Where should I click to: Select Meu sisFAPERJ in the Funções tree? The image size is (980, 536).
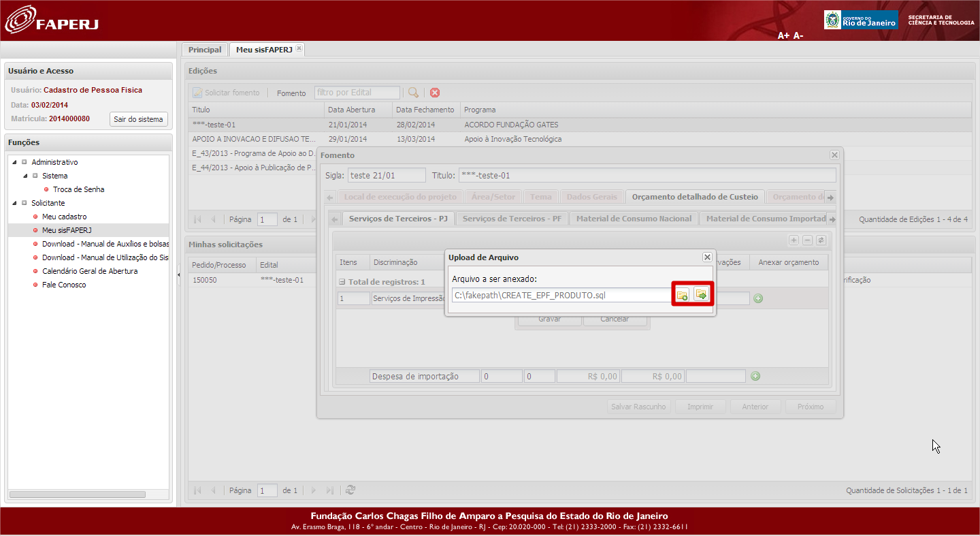pos(67,230)
